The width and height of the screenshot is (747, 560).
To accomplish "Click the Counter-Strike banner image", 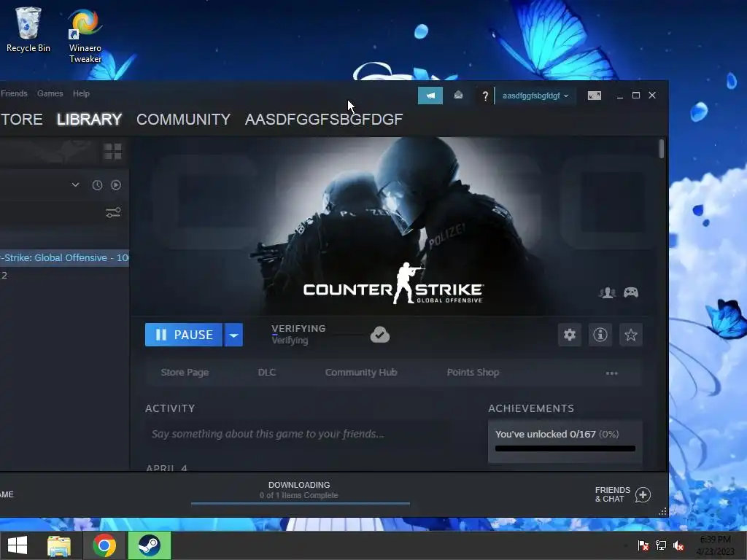I will pos(393,226).
